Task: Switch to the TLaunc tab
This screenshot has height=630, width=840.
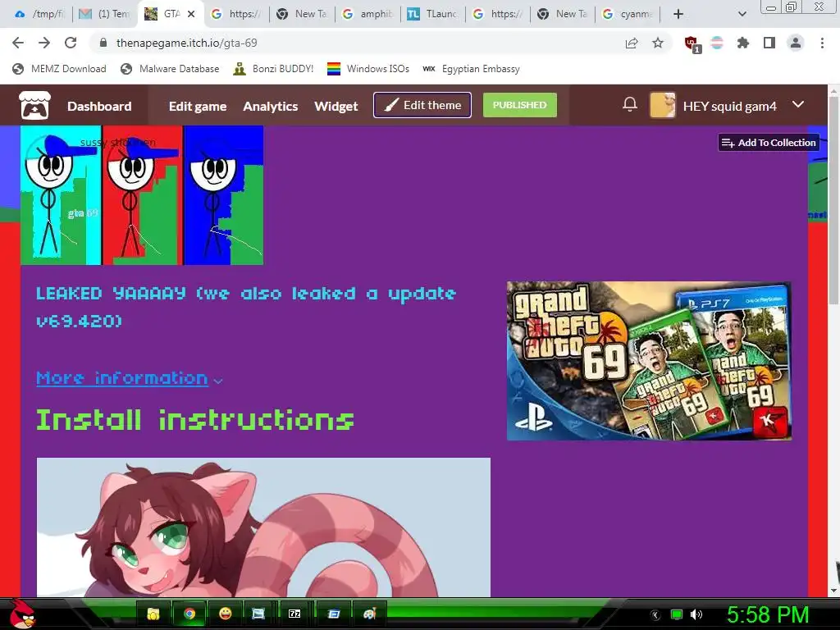Action: point(432,15)
